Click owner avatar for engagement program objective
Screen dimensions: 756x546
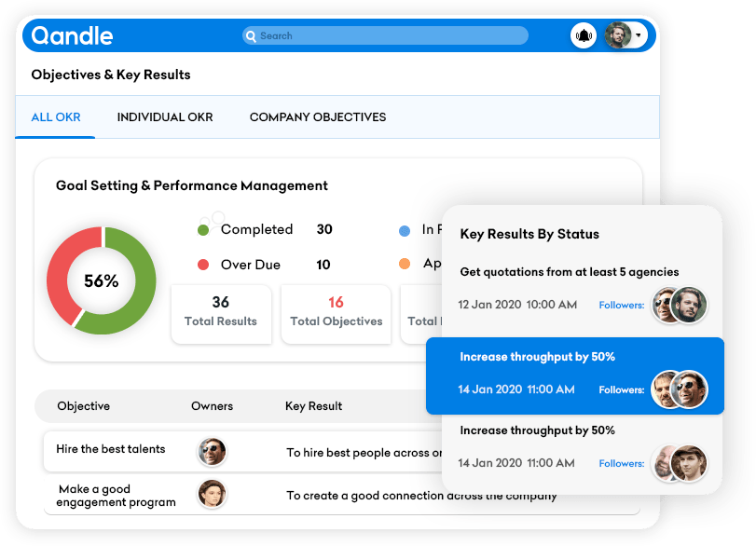212,495
